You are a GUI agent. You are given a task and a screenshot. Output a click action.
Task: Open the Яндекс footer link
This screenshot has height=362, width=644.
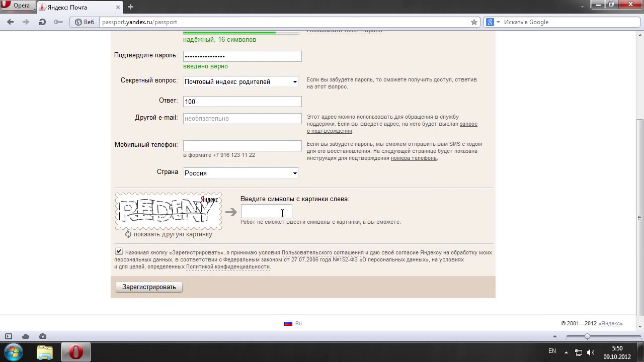coord(610,324)
